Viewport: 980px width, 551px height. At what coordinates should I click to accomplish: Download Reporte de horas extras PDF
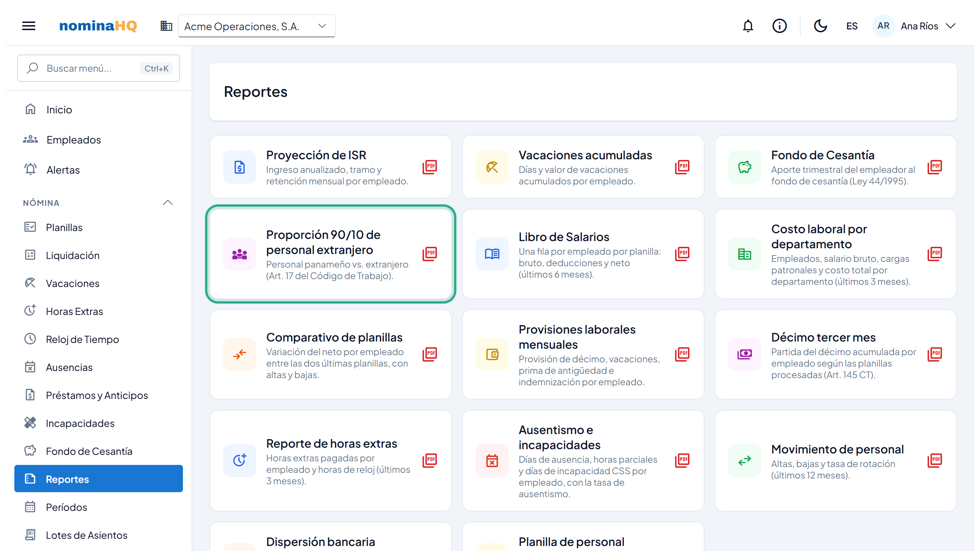pyautogui.click(x=430, y=460)
